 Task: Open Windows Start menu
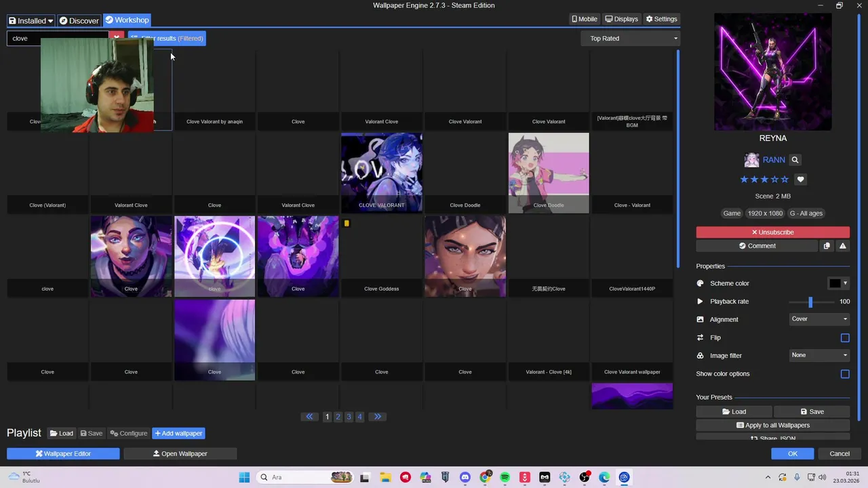pyautogui.click(x=244, y=477)
